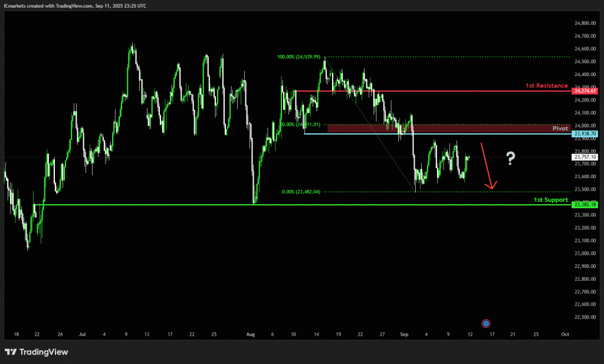The height and width of the screenshot is (364, 604).
Task: Click the 23,600.00 price axis value
Action: point(585,176)
